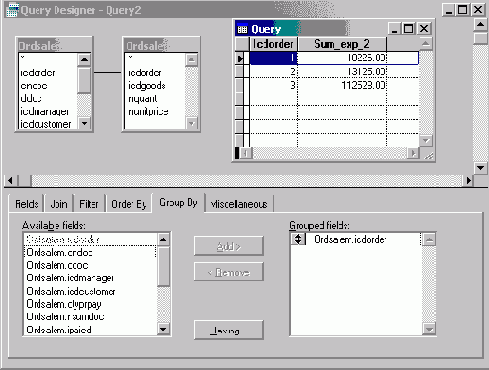Select Idorder cell with value 2
489x370 pixels.
pyautogui.click(x=273, y=72)
